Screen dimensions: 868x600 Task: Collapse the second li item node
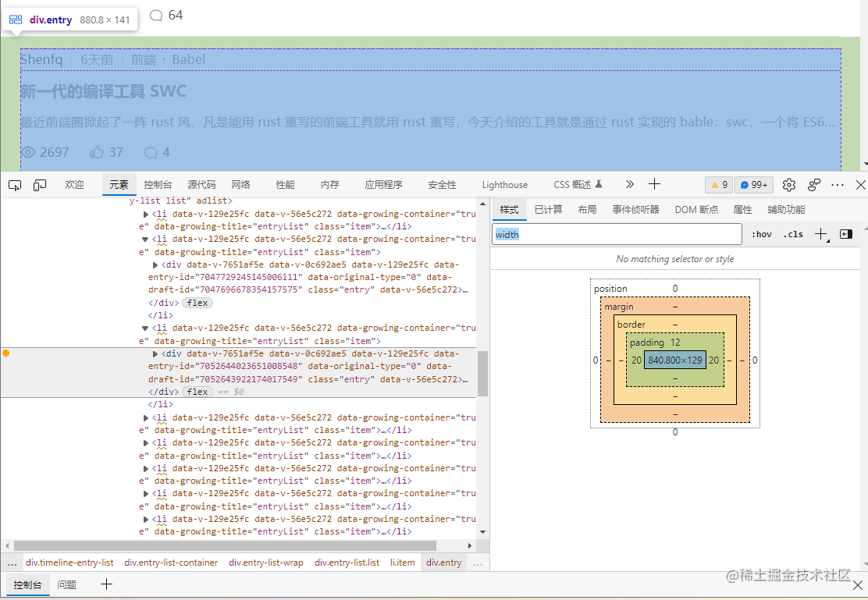click(145, 240)
